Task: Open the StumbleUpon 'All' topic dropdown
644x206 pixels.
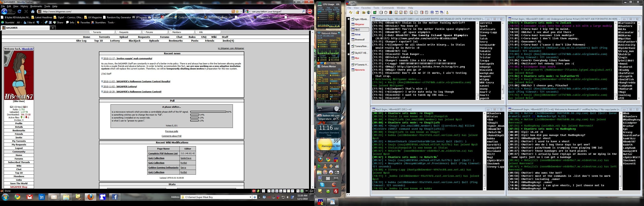Action: click(x=19, y=23)
